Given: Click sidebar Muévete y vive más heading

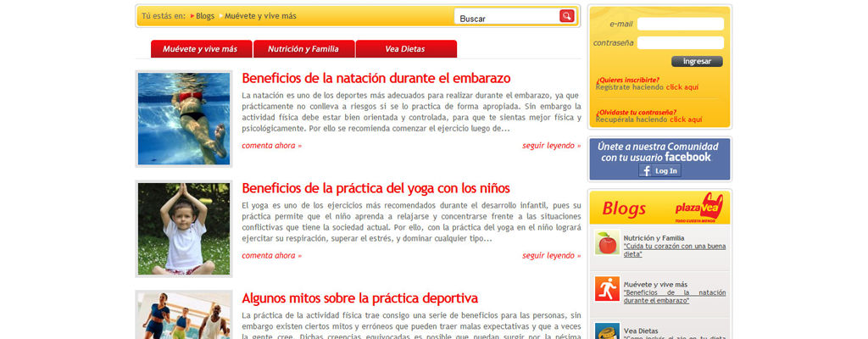Looking at the screenshot, I should click(x=655, y=284).
